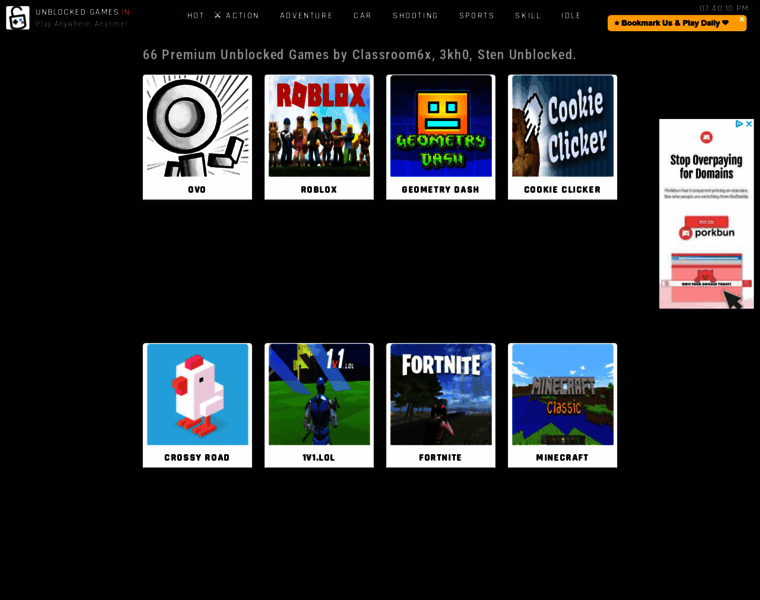Launch the Roblox game thumbnail
Screen dimensions: 760x600
pyautogui.click(x=319, y=126)
